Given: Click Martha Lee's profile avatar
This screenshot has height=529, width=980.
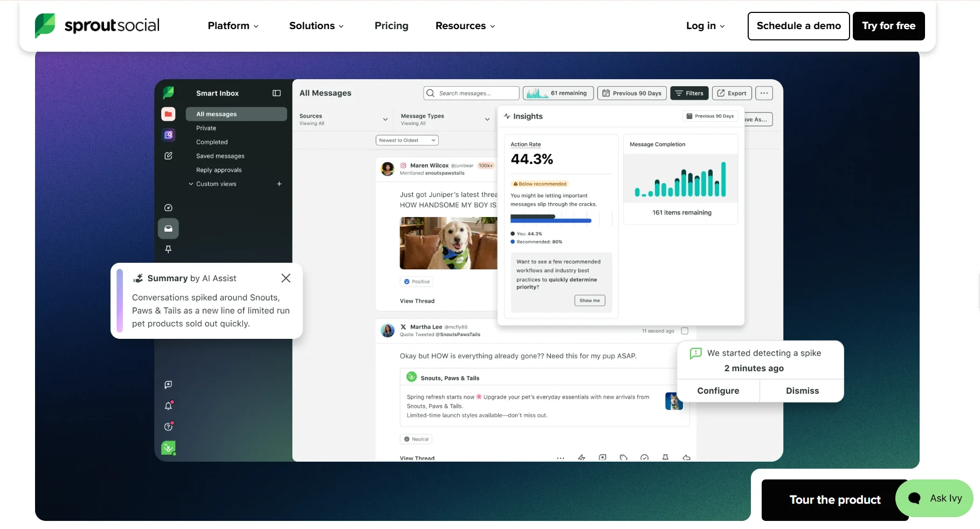Looking at the screenshot, I should click(x=388, y=330).
